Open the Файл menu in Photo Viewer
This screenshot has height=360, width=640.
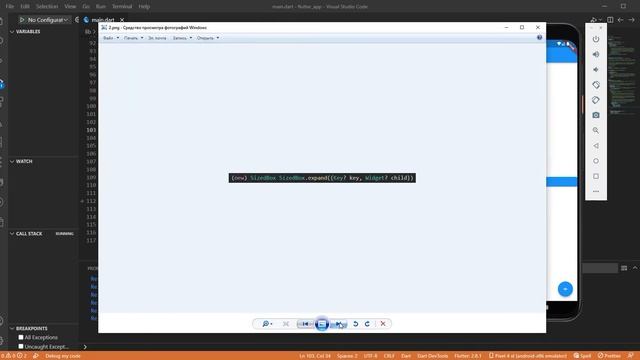[x=111, y=38]
